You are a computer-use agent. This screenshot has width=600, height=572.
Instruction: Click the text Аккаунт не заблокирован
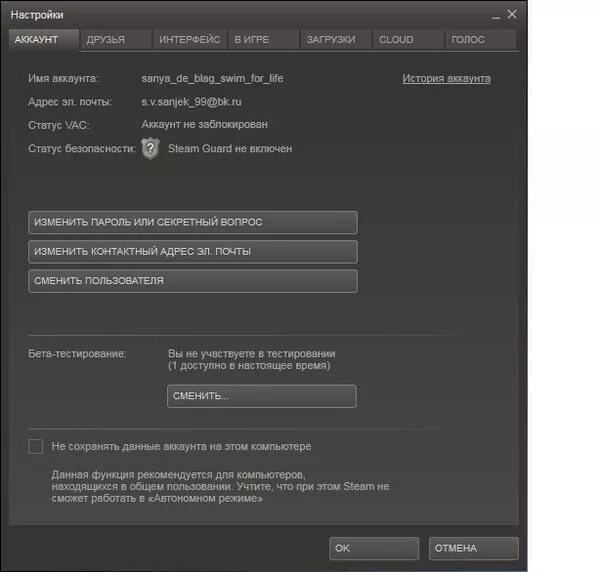(x=205, y=124)
